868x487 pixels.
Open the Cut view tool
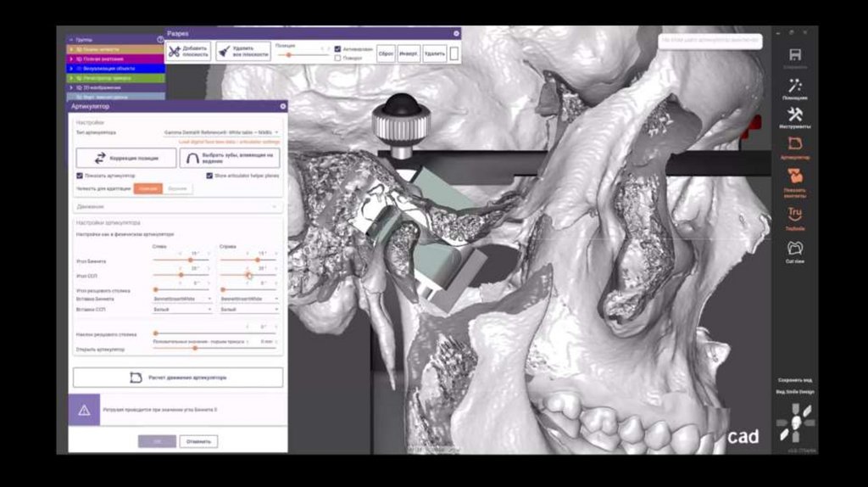[x=795, y=249]
